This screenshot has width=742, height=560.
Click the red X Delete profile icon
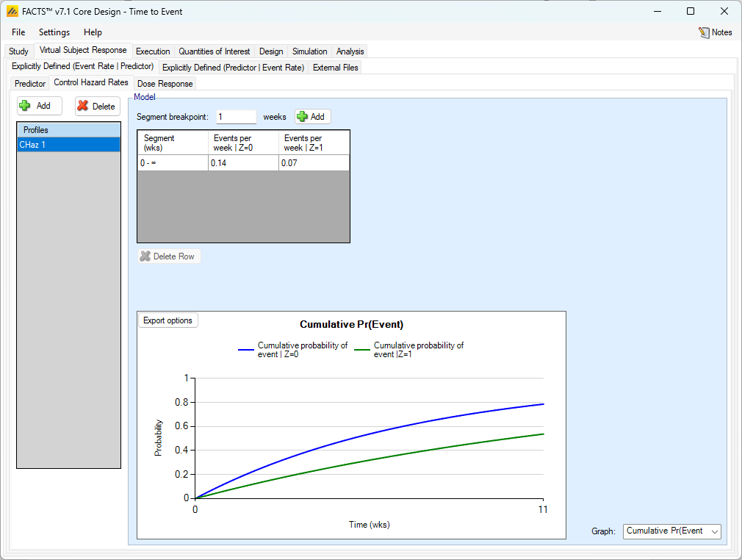[83, 106]
